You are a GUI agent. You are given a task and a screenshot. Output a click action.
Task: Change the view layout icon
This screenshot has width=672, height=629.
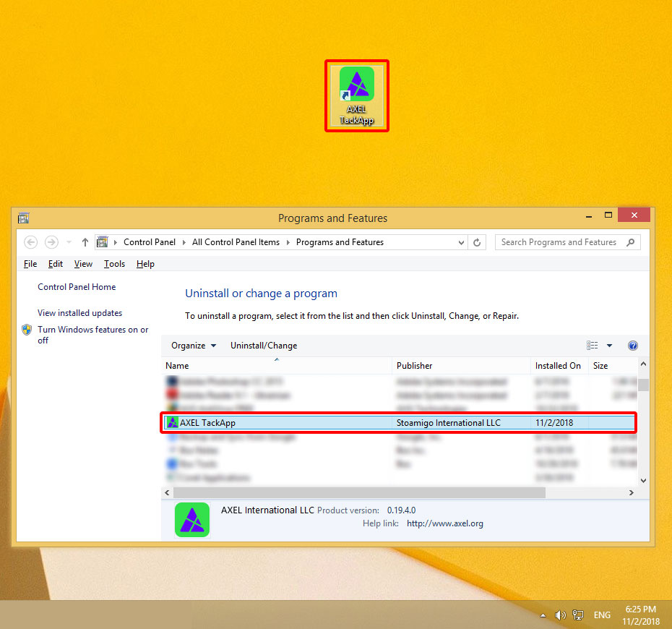pos(593,345)
